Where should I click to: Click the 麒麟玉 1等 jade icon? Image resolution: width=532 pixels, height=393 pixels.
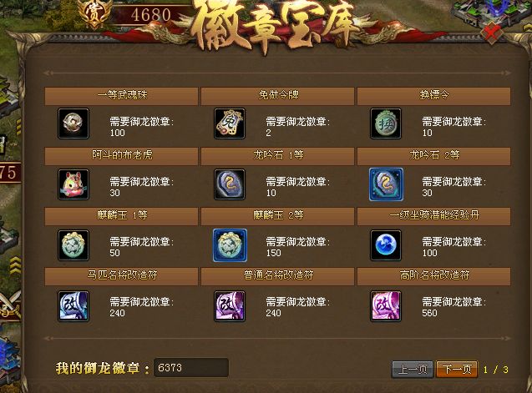point(73,244)
